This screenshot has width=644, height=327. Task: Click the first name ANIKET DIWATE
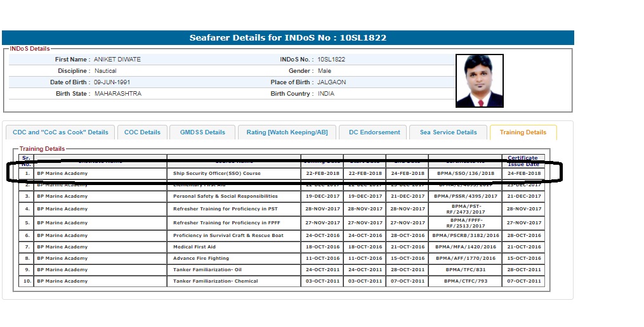(117, 60)
